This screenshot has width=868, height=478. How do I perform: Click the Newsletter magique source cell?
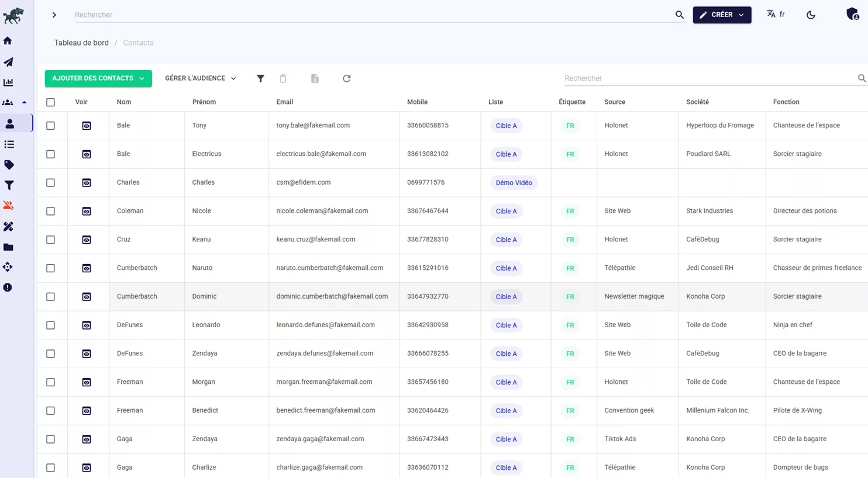click(634, 296)
